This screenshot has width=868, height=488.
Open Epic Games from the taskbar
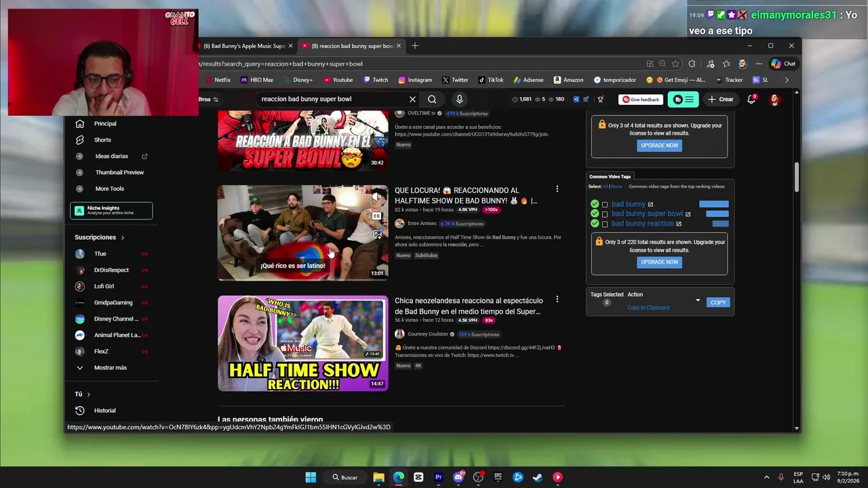pos(498,477)
